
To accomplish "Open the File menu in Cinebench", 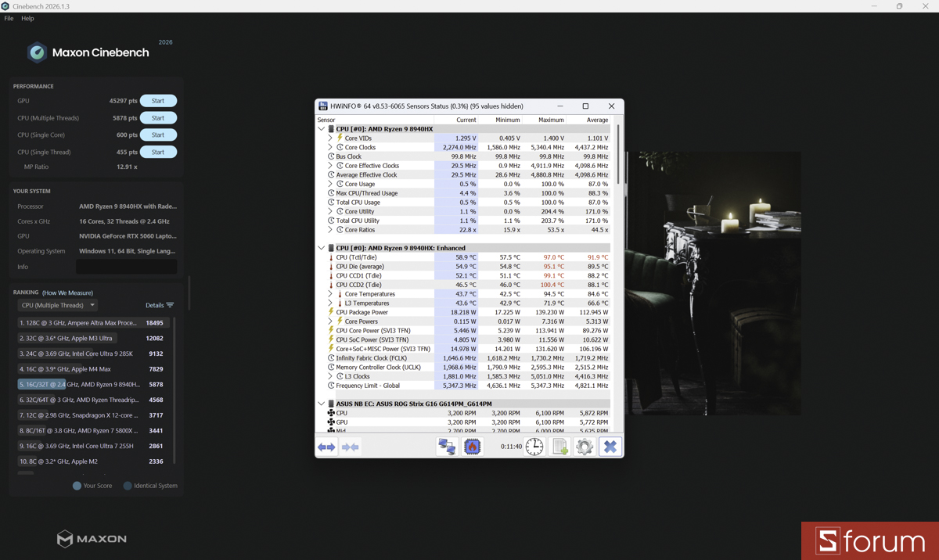I will [9, 18].
